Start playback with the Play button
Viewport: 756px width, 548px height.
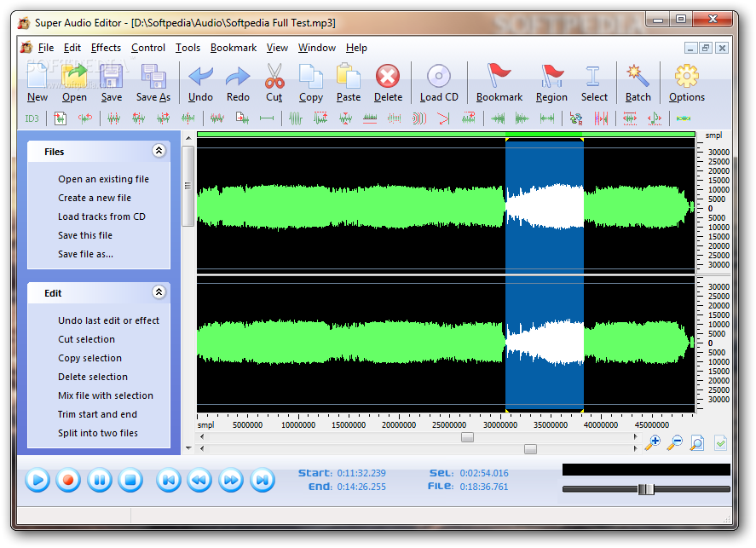(38, 480)
